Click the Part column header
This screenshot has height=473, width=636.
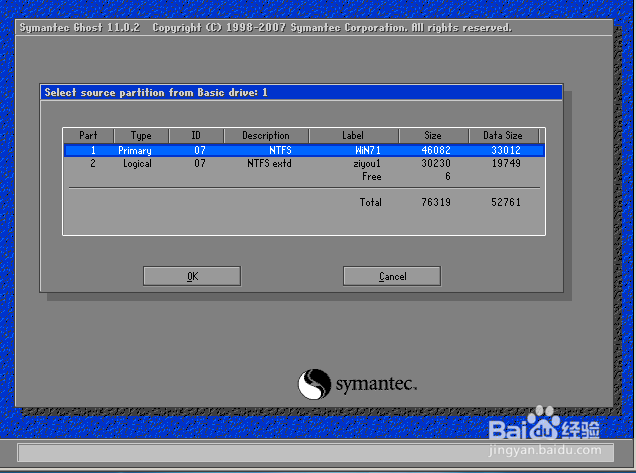(88, 135)
